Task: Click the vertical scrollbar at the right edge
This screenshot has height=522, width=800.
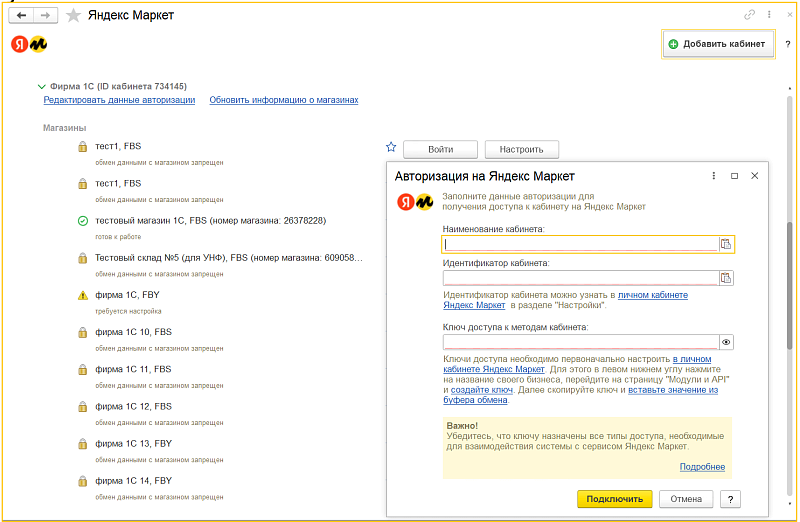Action: [790, 286]
